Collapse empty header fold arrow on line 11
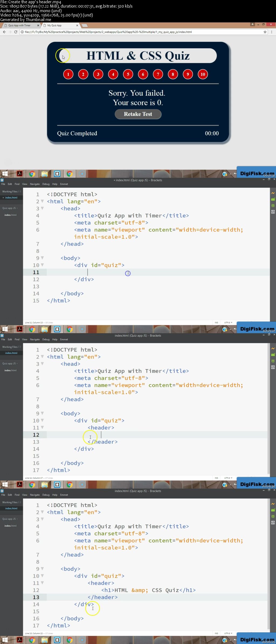The width and height of the screenshot is (276, 644). tap(42, 427)
